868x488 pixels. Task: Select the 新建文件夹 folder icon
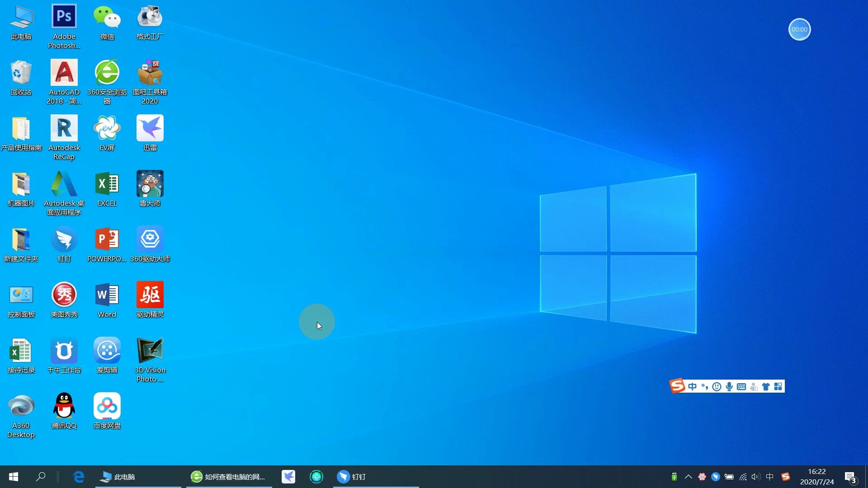pos(21,245)
